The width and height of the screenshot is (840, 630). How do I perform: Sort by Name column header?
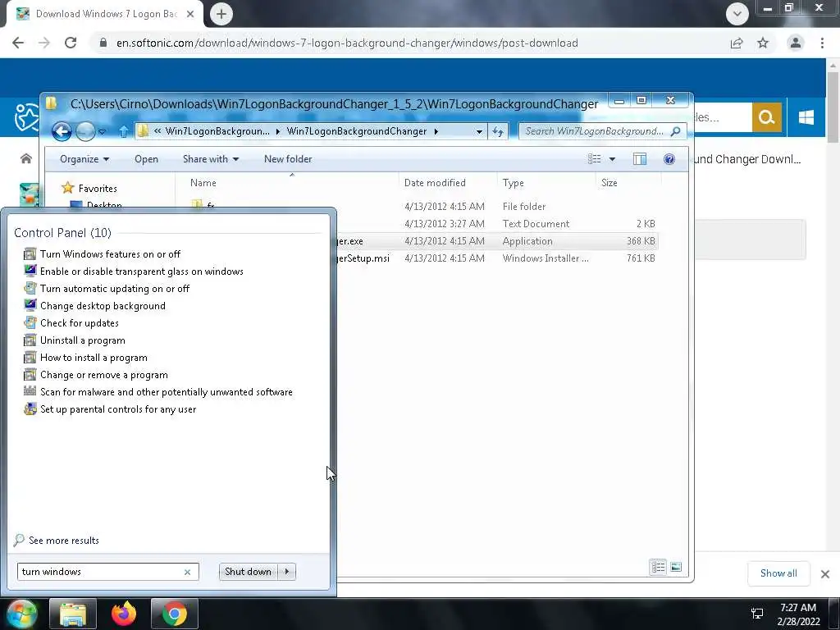coord(203,183)
